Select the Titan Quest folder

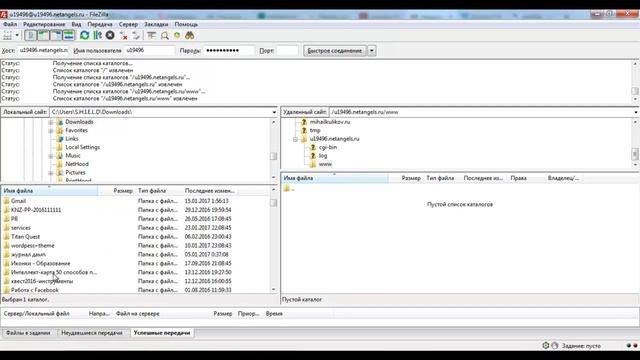coord(25,237)
